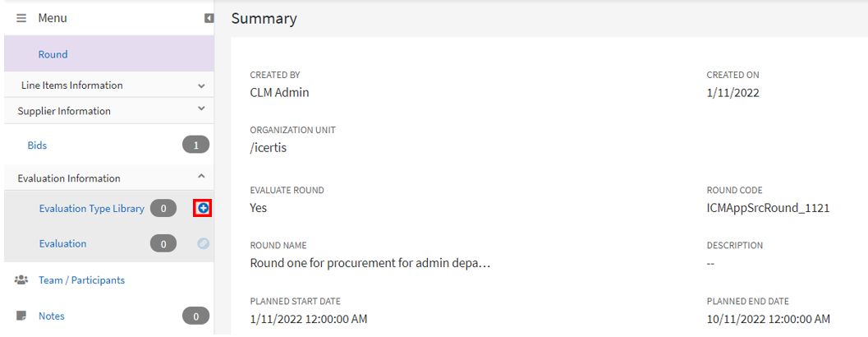
Task: Open the Bids menu item
Action: pos(37,145)
